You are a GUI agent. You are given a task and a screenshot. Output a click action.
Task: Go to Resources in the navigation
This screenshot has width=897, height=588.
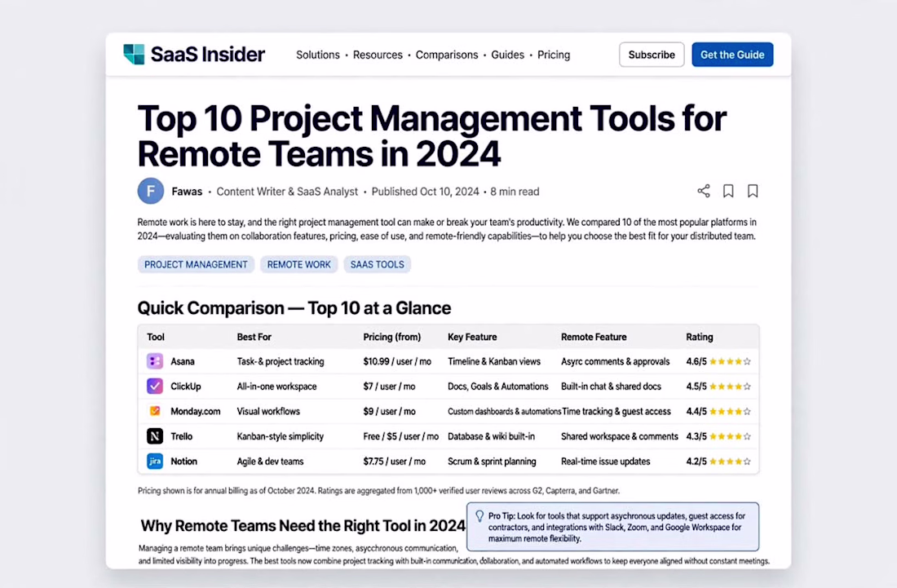click(378, 55)
